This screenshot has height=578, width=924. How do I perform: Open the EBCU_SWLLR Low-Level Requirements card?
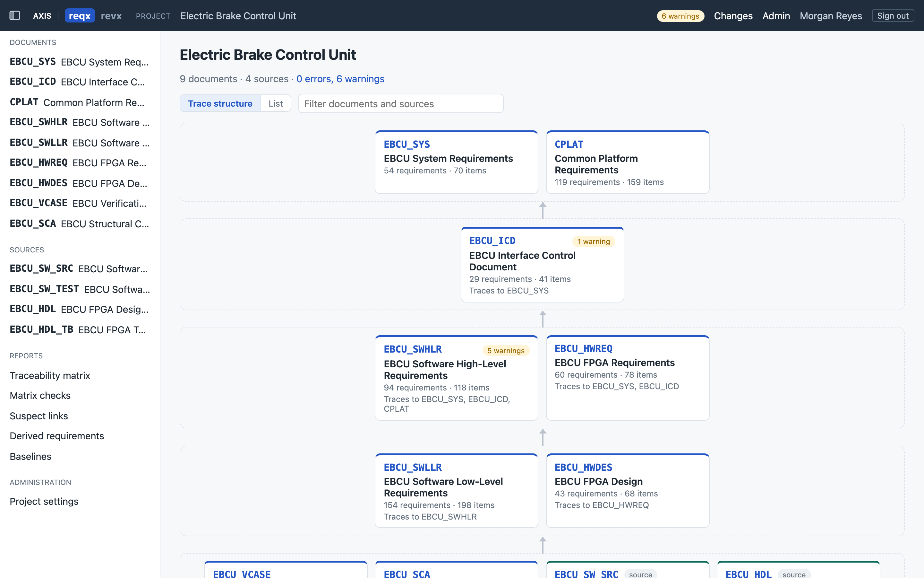click(456, 491)
